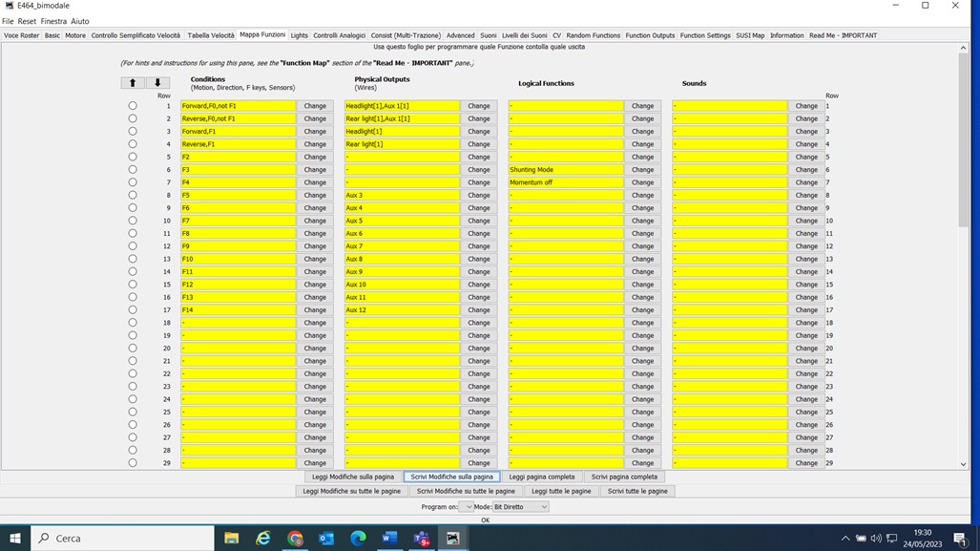Viewport: 980px width, 551px height.
Task: Open Microsoft Word from the taskbar
Action: coord(389,538)
